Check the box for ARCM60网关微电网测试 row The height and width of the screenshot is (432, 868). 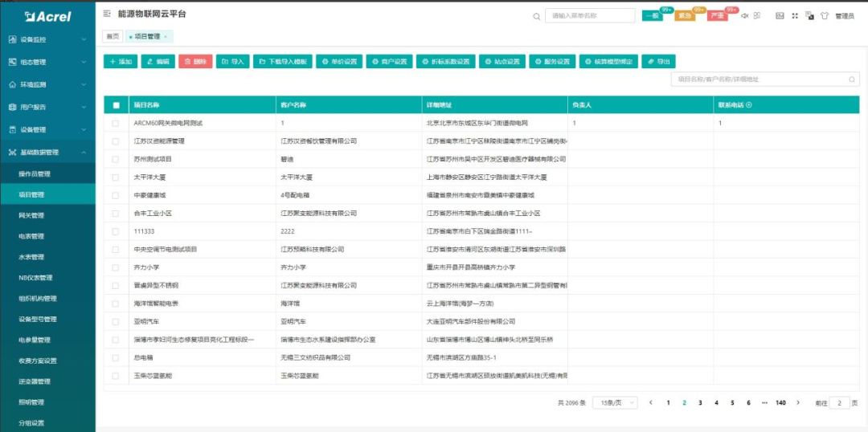(x=116, y=124)
